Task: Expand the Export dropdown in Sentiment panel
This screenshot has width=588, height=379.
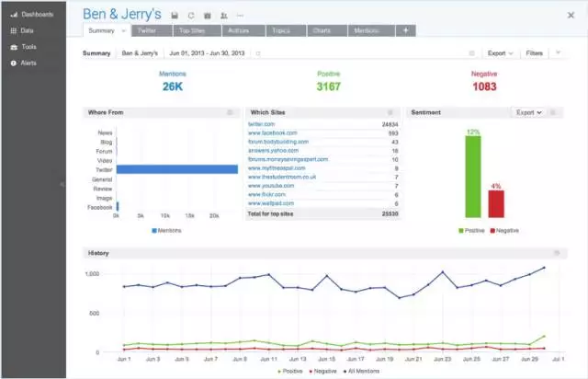Action: 527,112
